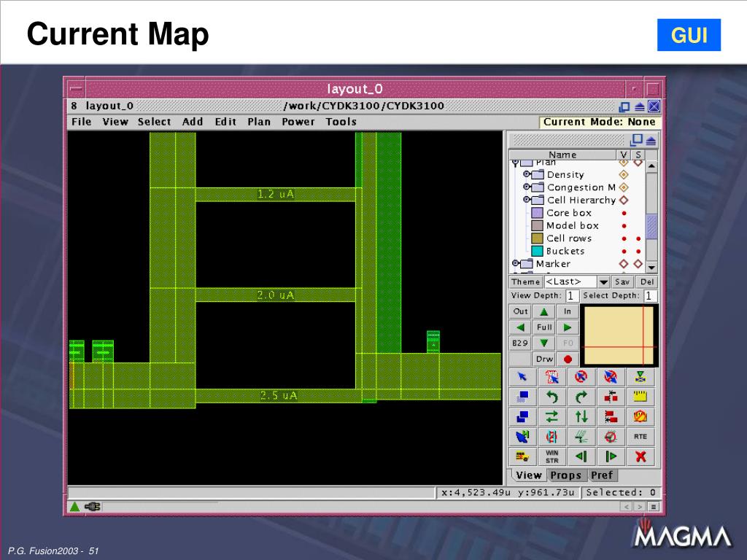The image size is (747, 560).
Task: Pan view up with green up arrow
Action: click(543, 311)
